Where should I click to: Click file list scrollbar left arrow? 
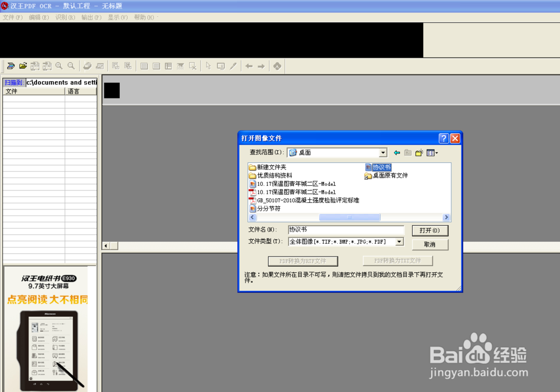coord(253,217)
